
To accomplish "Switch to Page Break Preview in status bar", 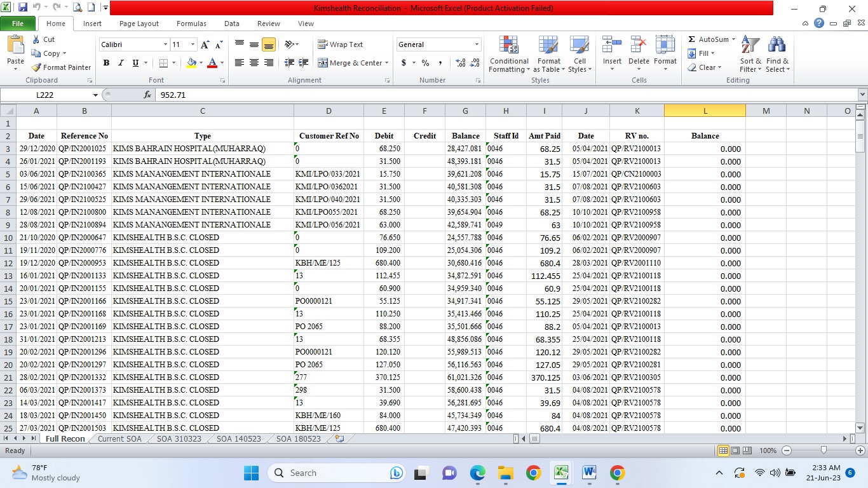I will pyautogui.click(x=747, y=451).
